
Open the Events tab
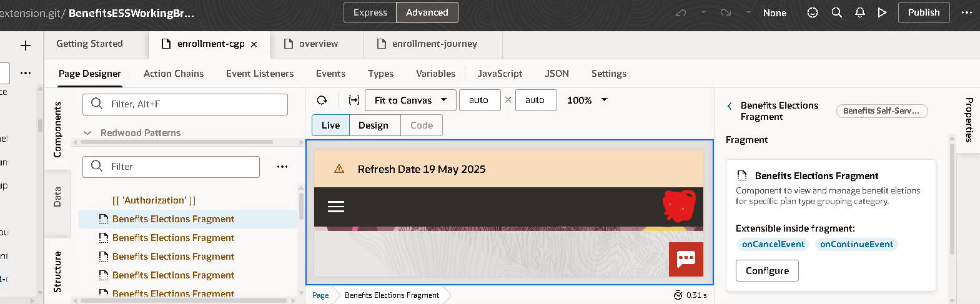click(x=330, y=74)
